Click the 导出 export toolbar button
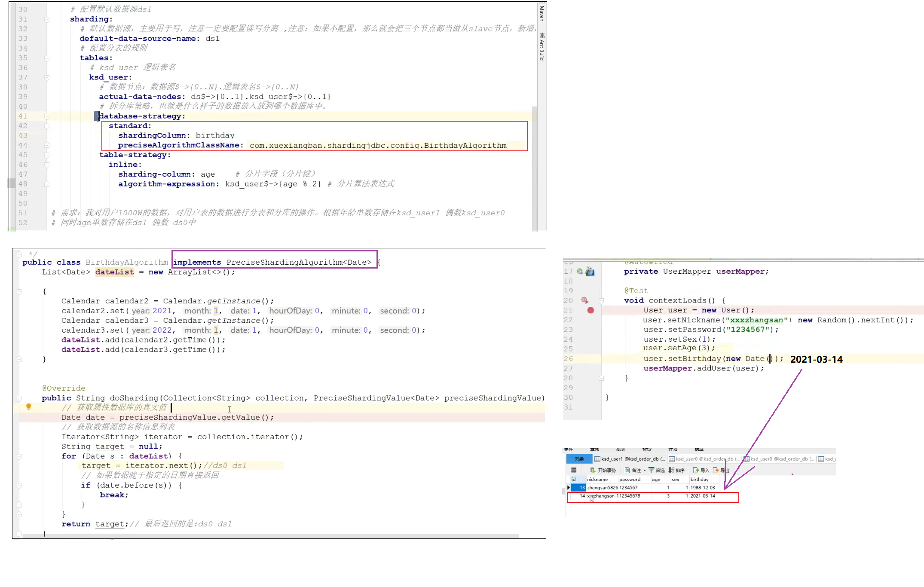The image size is (924, 587). tap(721, 470)
